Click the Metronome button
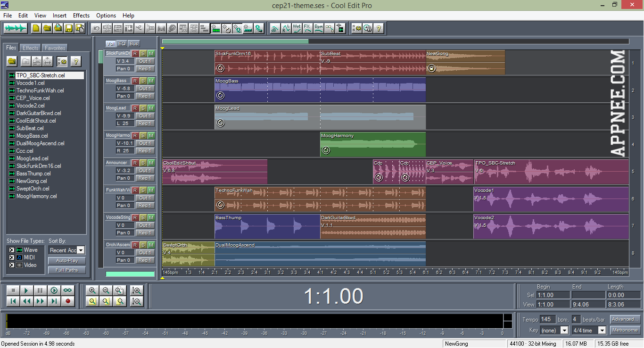Screen dimensions: 644x348 (625, 330)
